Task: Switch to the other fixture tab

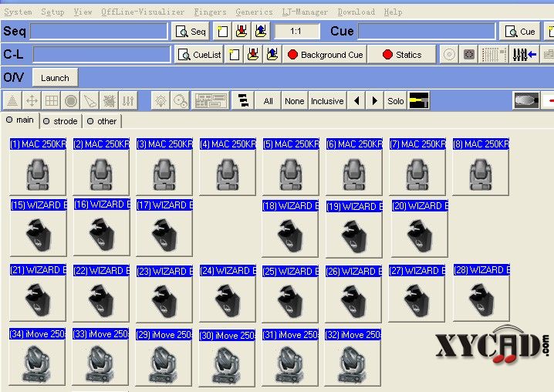Action: 102,121
